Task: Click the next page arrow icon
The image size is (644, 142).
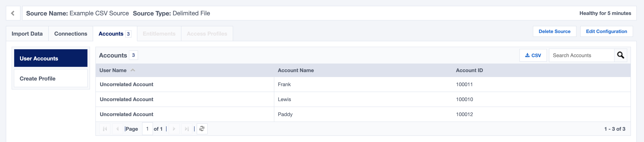Action: [174, 128]
